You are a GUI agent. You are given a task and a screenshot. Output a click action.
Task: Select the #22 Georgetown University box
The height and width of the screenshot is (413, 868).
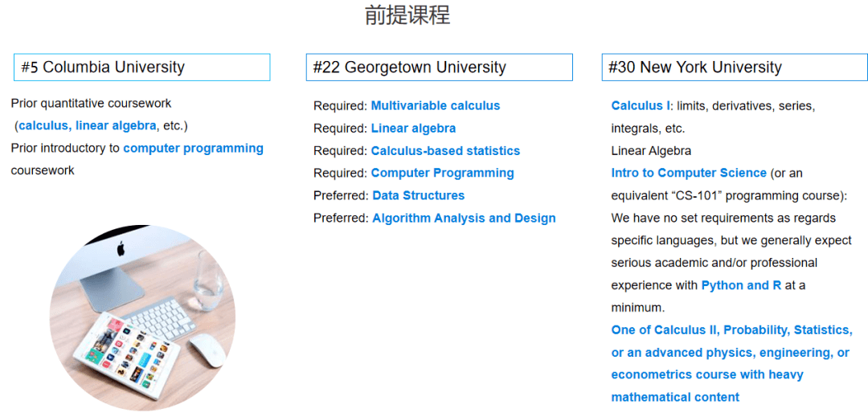point(439,67)
